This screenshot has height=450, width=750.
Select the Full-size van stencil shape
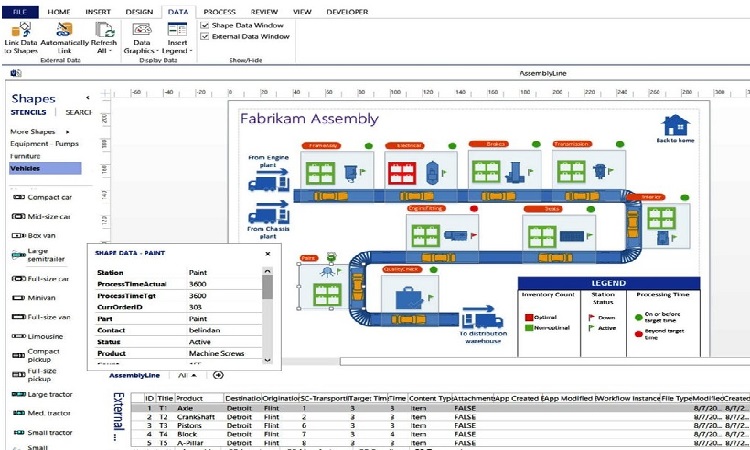click(41, 317)
